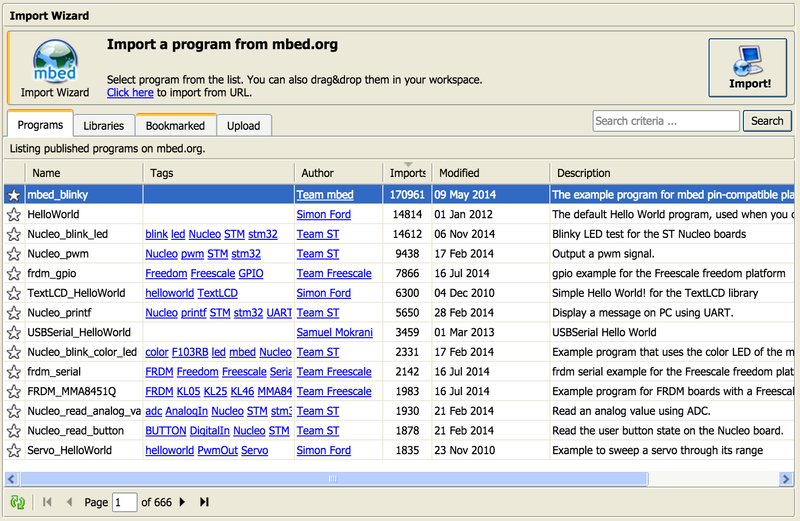Star the frdm_gpio program
This screenshot has width=800, height=521.
pos(14,274)
